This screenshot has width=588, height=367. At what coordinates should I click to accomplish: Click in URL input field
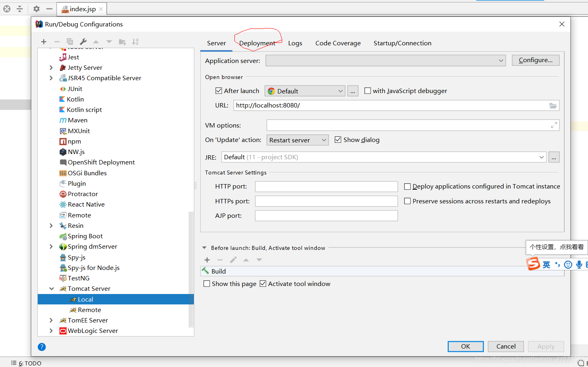[x=396, y=105]
